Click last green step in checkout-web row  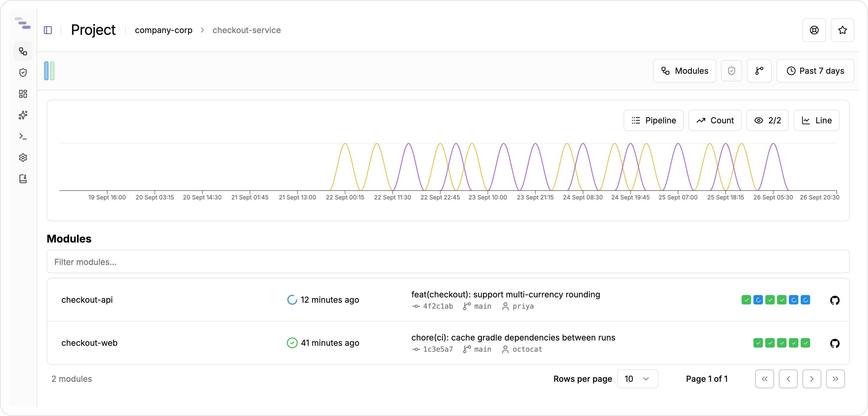pyautogui.click(x=805, y=343)
